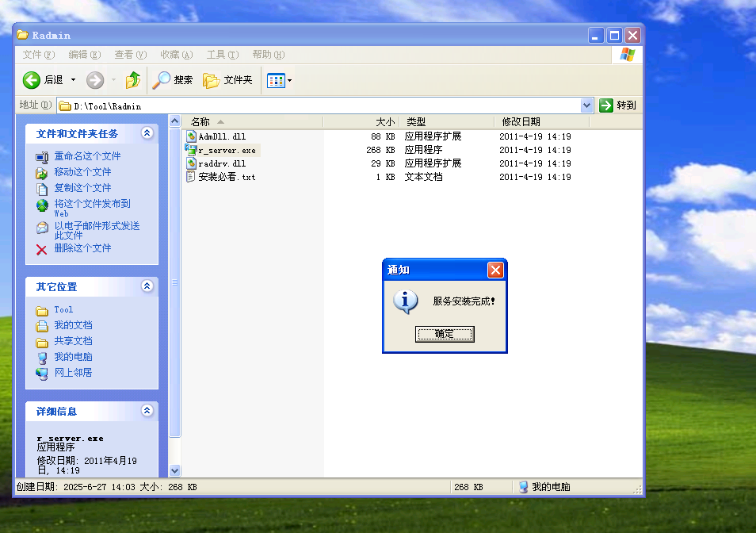Click the 共享文档 folder icon
The height and width of the screenshot is (533, 756).
click(x=42, y=343)
